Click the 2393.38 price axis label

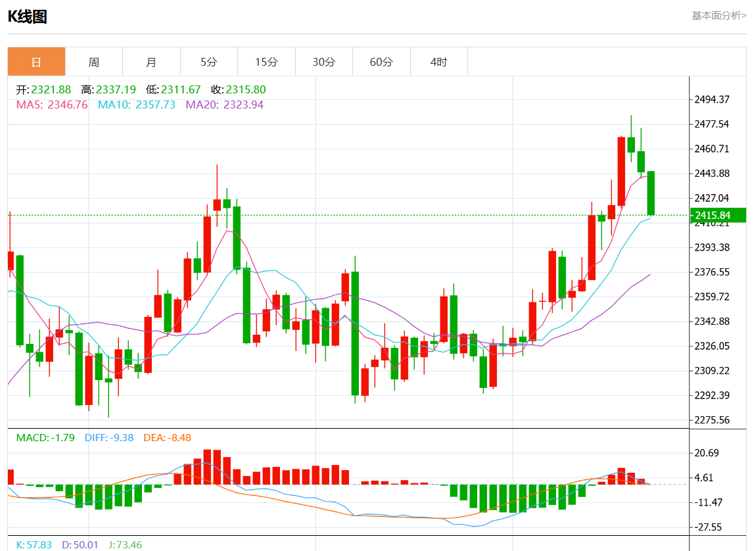(712, 247)
